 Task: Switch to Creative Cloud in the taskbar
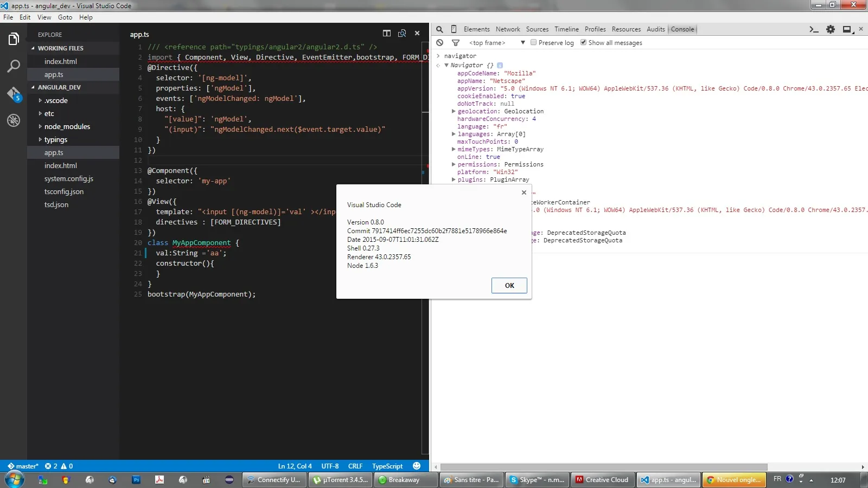[603, 480]
